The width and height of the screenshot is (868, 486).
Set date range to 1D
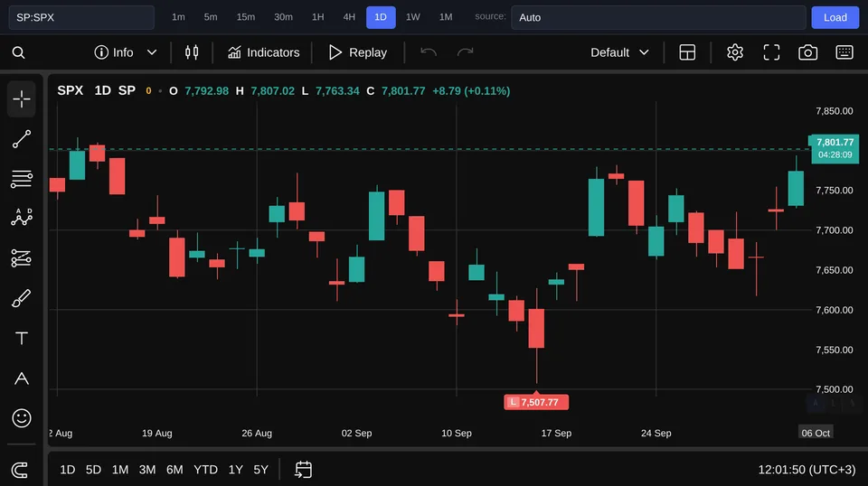68,470
